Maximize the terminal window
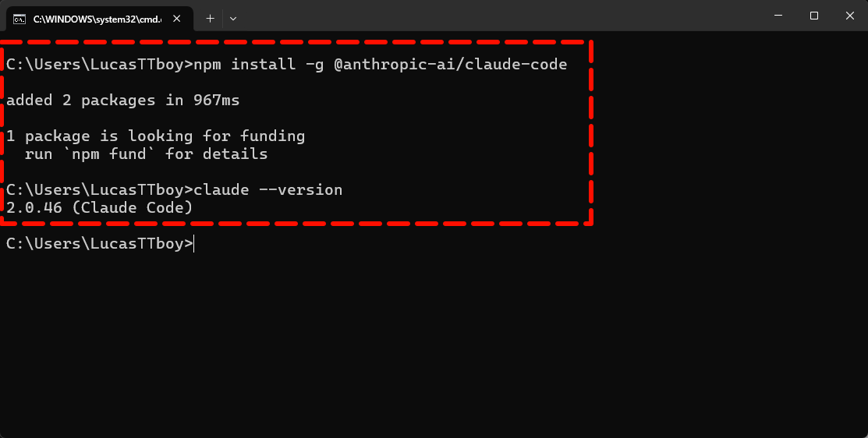Screen dimensions: 868x438 [814, 16]
